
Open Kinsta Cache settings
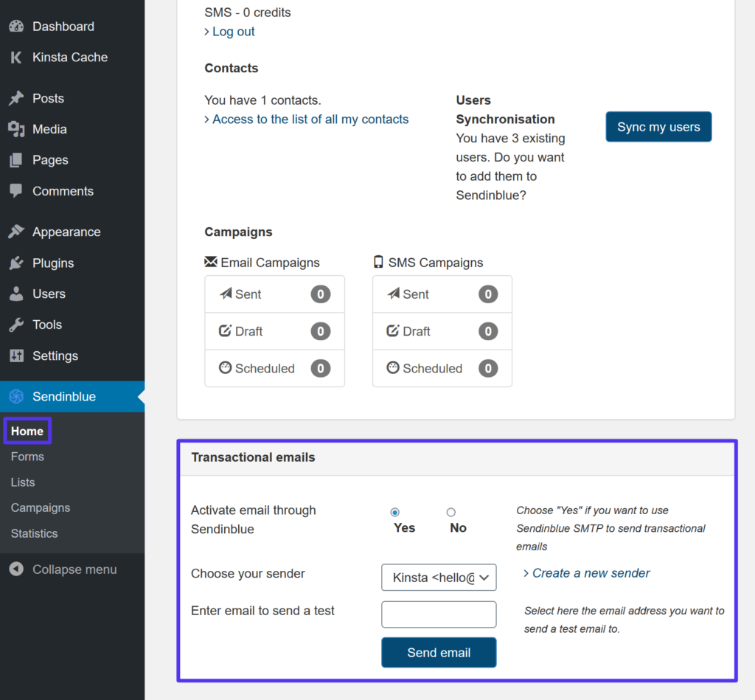click(71, 57)
